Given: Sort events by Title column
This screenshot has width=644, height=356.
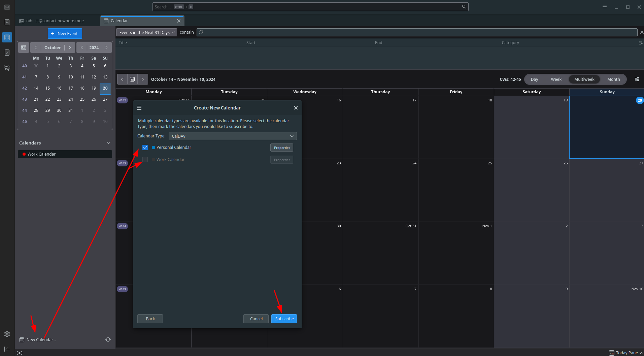Looking at the screenshot, I should click(123, 43).
